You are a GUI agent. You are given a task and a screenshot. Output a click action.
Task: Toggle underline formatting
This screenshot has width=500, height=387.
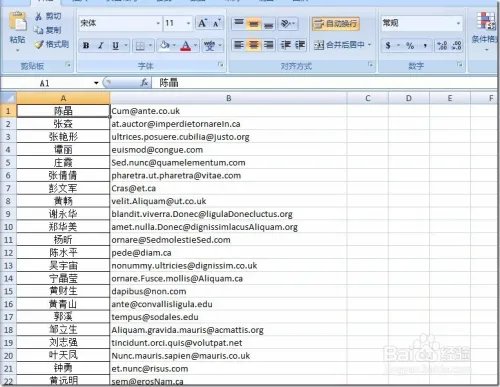(115, 45)
